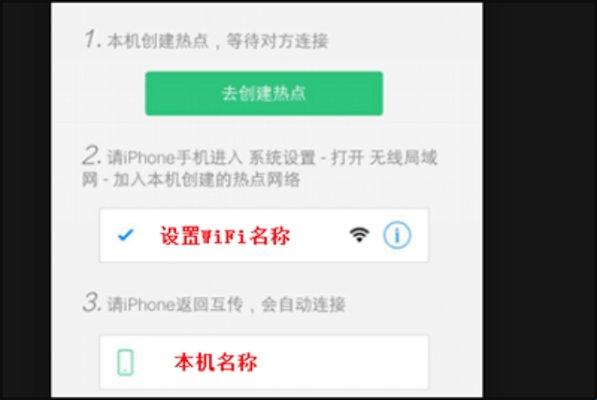Click the 会自动连接 phrase in step 3
The height and width of the screenshot is (400, 597).
pyautogui.click(x=303, y=304)
